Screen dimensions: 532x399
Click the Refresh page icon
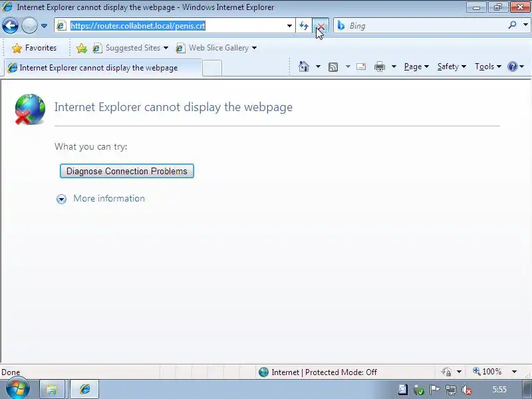point(304,26)
